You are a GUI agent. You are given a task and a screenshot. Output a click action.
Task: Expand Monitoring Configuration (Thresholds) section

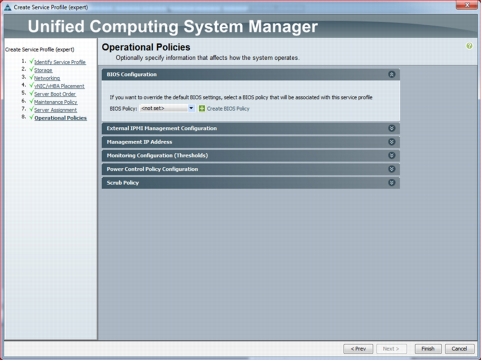pyautogui.click(x=392, y=156)
